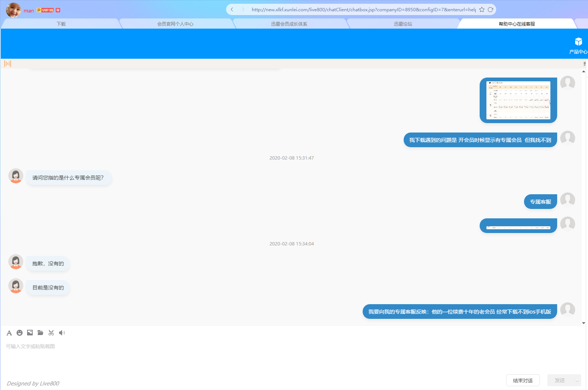Click the insert image icon

[x=30, y=333]
